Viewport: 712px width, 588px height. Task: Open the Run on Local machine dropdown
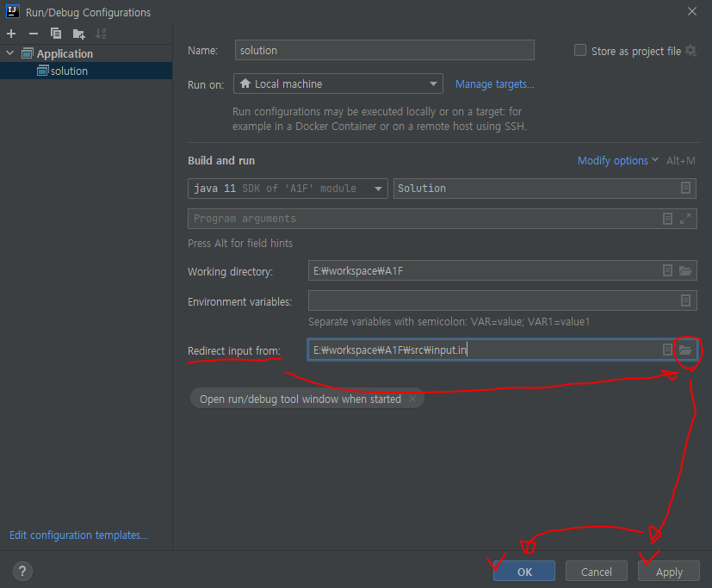337,84
